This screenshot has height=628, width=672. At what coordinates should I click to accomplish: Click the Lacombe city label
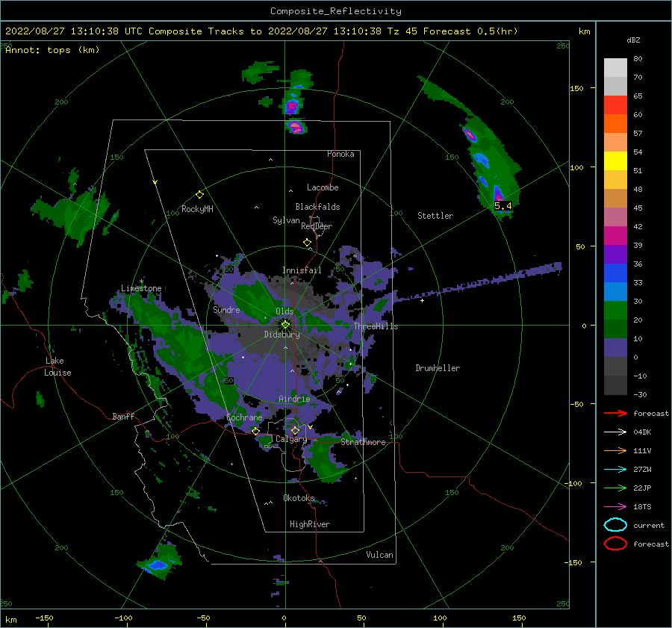point(323,187)
